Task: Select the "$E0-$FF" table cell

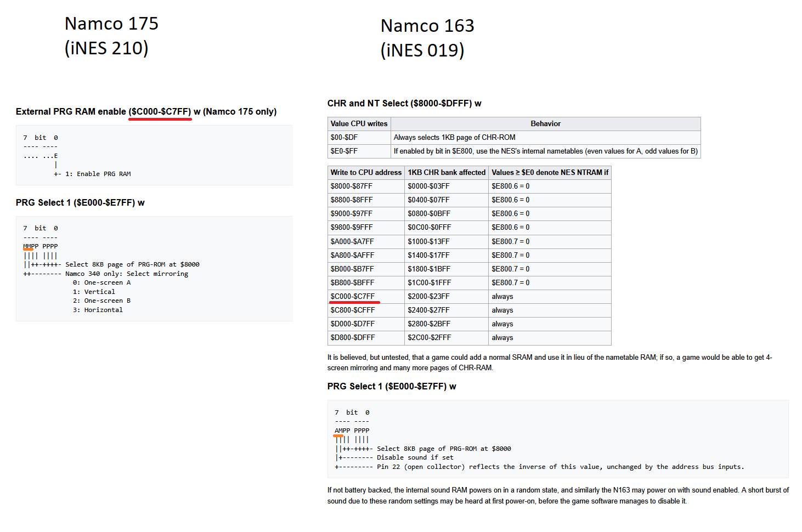Action: pyautogui.click(x=359, y=151)
